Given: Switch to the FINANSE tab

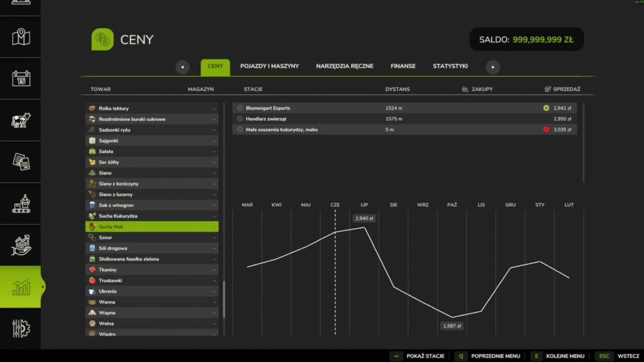Looking at the screenshot, I should click(402, 66).
